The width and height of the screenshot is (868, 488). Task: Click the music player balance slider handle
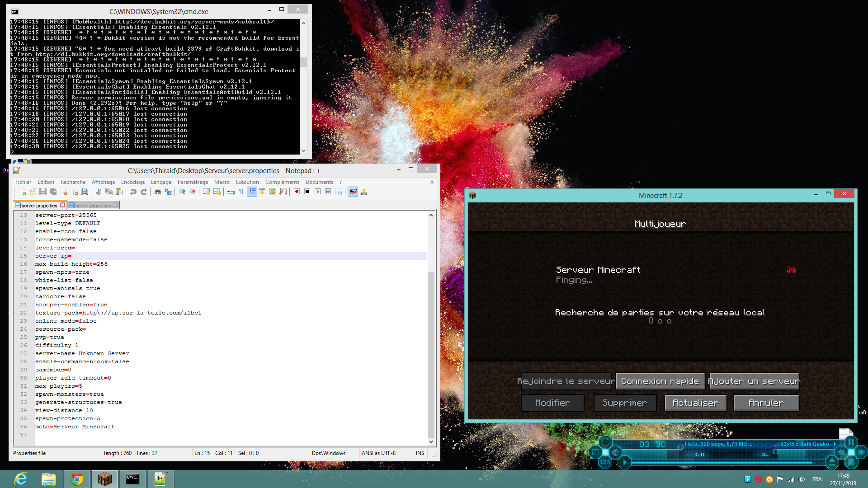coord(775,452)
